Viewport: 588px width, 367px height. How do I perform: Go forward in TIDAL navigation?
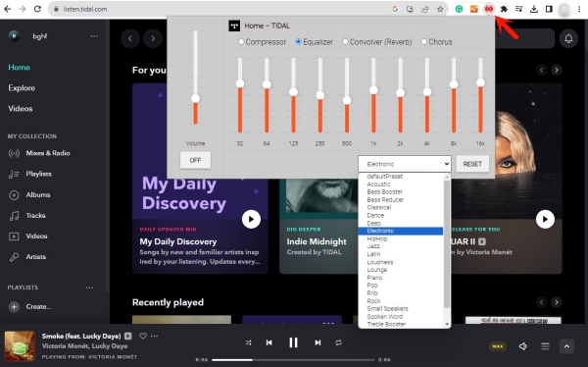tap(153, 38)
